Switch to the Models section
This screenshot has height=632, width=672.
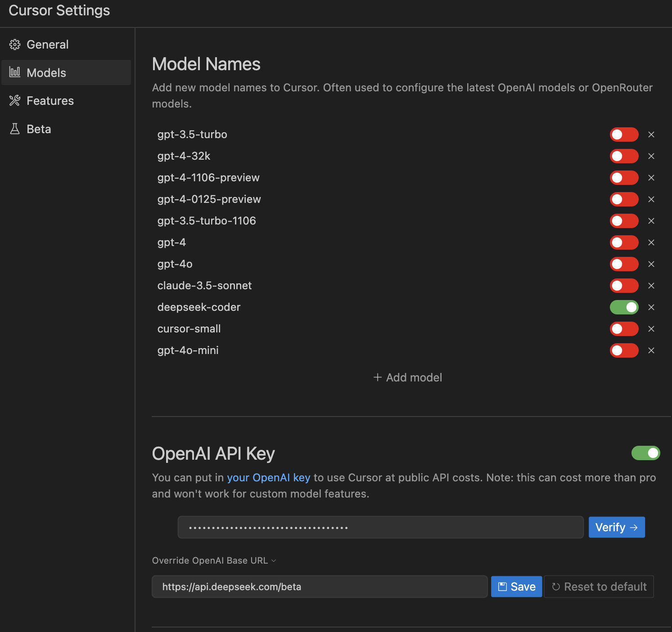[x=46, y=72]
